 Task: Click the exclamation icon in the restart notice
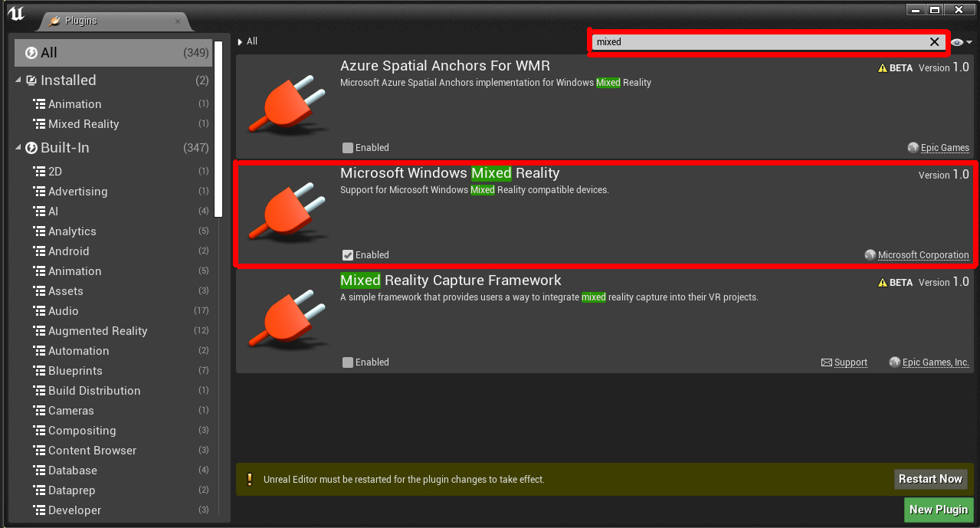coord(250,480)
